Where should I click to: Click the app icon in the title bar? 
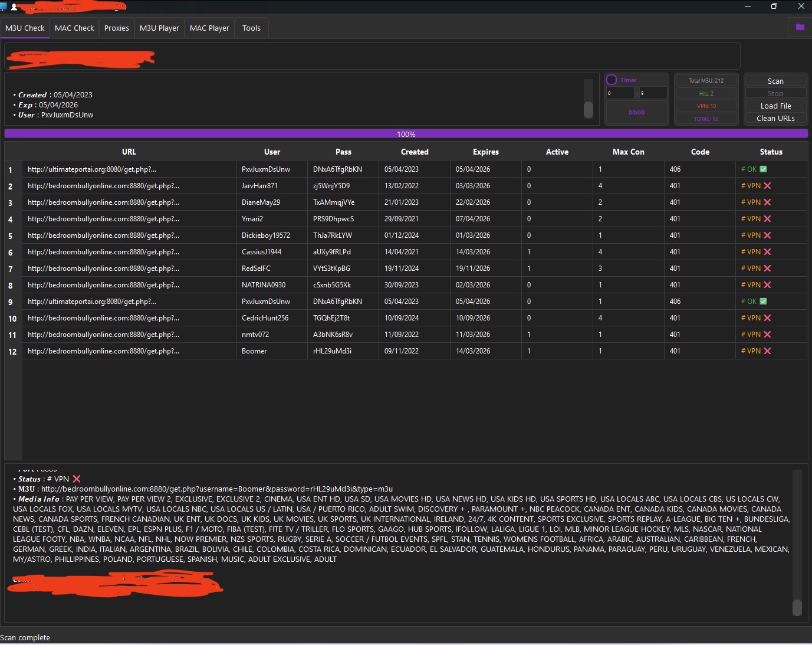click(x=4, y=6)
